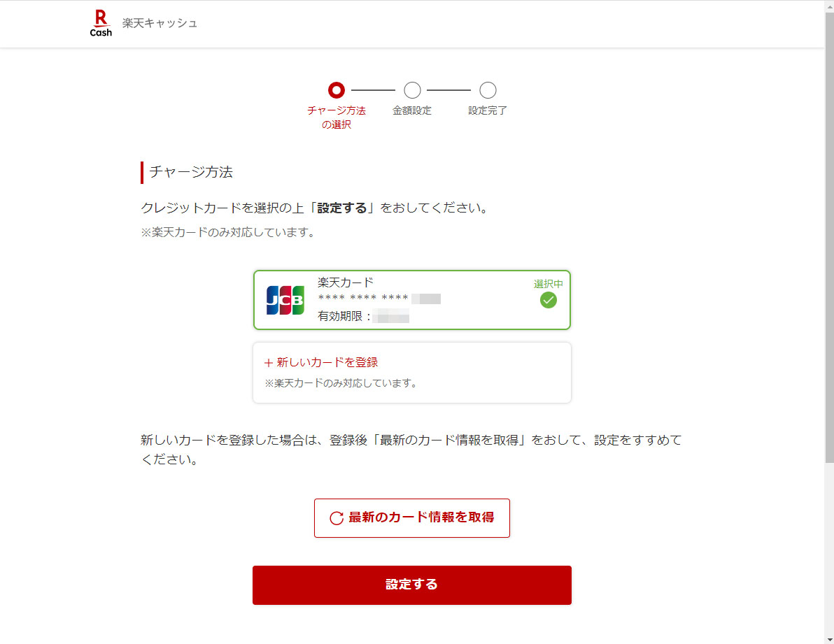Click the 選択中 status label
Screen dimensions: 834x644
(549, 284)
